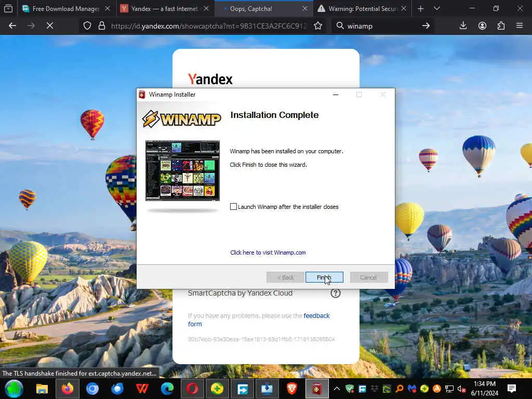Switch to the Free Download Manager tab
Screen dimensions: 532x399
pyautogui.click(x=61, y=8)
